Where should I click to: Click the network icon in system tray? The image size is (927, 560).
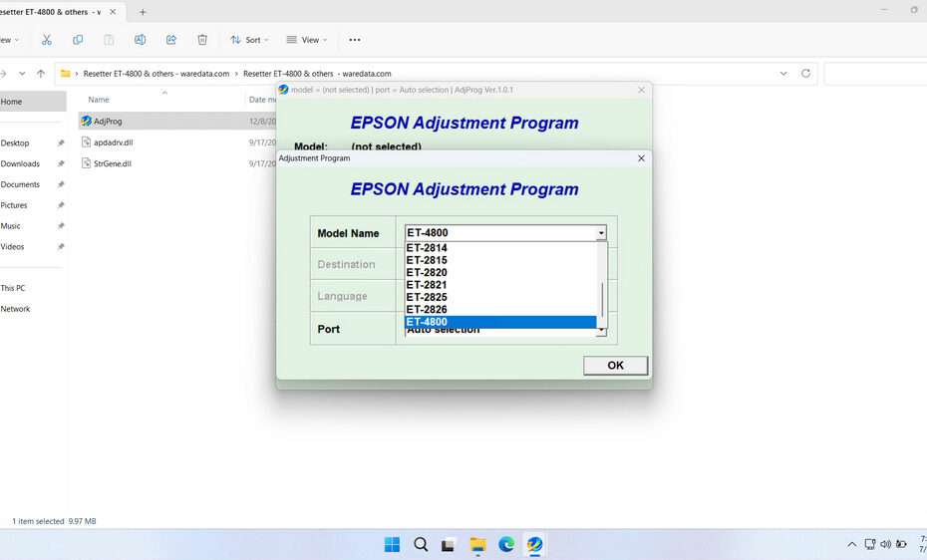869,544
